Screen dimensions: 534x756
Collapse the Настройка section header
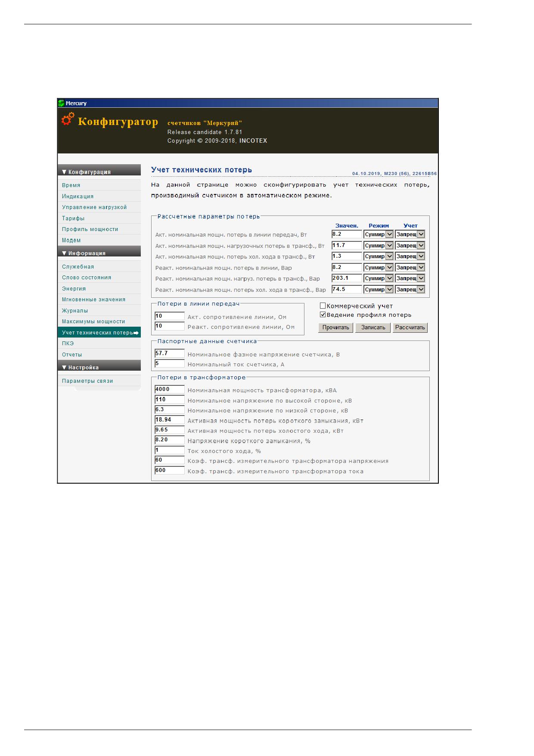pos(99,367)
